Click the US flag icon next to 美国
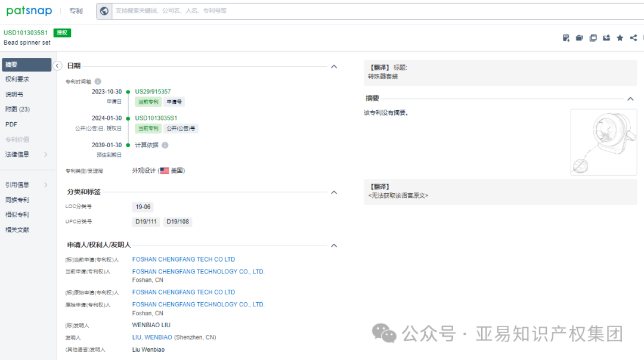The height and width of the screenshot is (360, 644). 165,171
